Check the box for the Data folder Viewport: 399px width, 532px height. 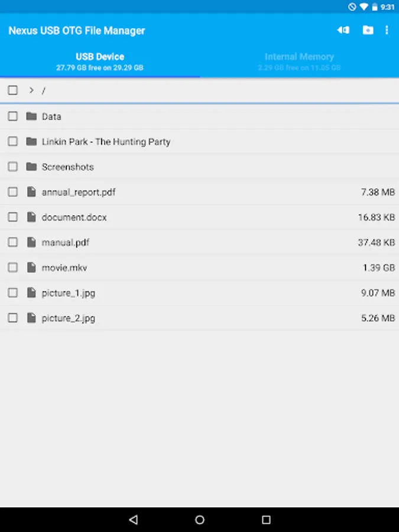point(13,116)
